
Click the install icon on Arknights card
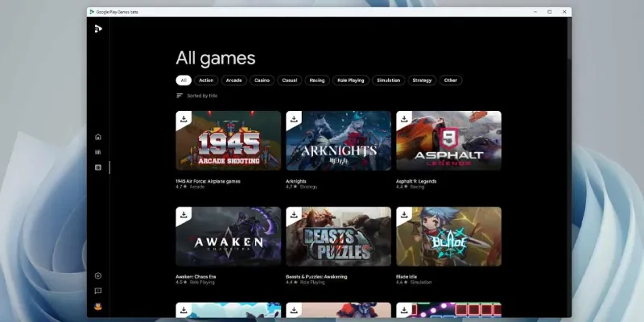pyautogui.click(x=294, y=119)
